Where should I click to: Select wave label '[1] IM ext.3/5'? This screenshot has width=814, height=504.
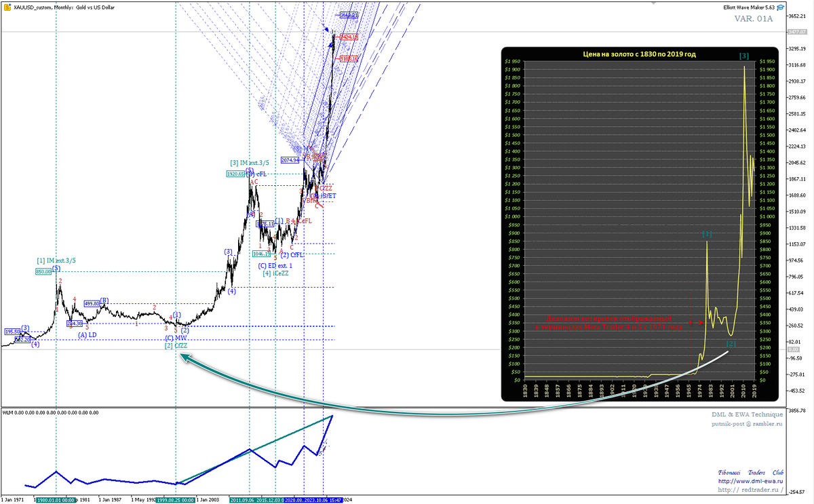point(56,260)
